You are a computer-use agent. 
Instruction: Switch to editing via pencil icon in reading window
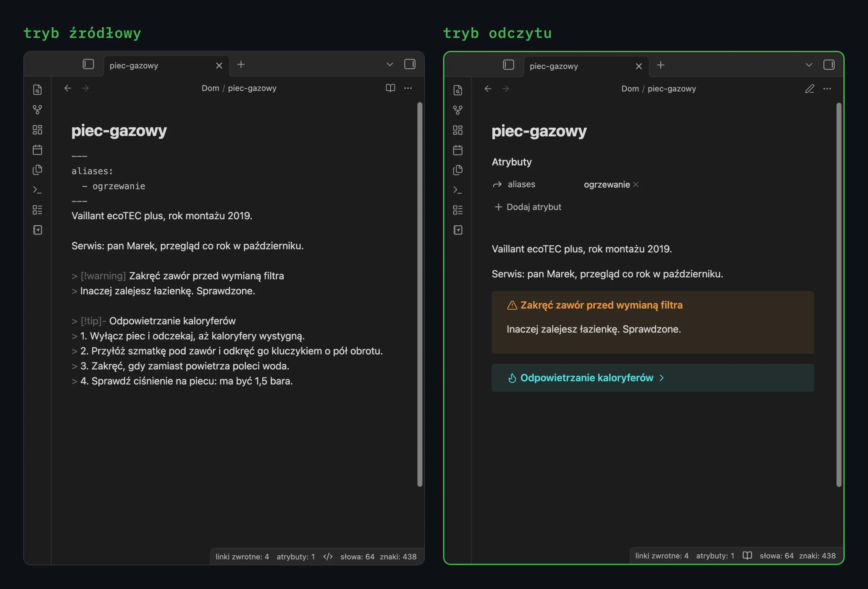809,89
